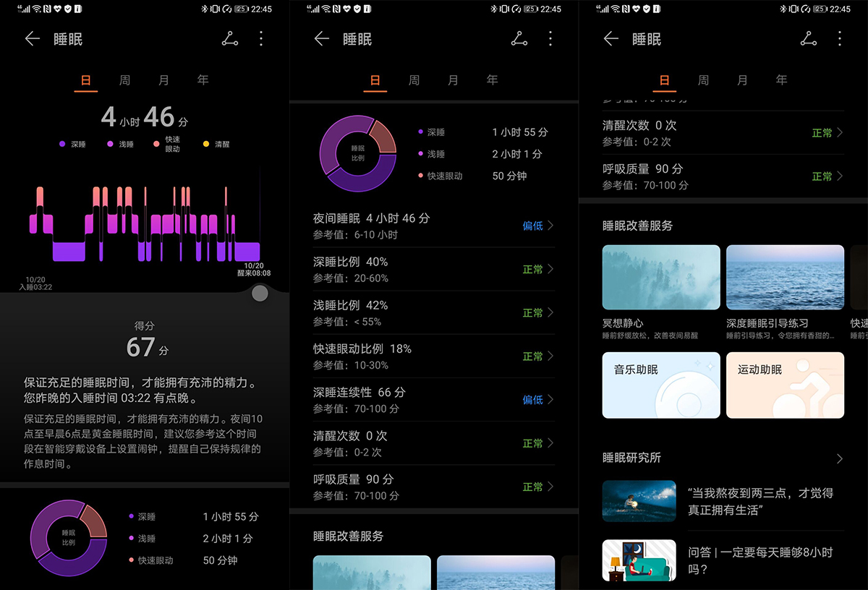
Task: Open the 深度睡眠引导练习 guided practice thumbnail
Action: tap(785, 276)
